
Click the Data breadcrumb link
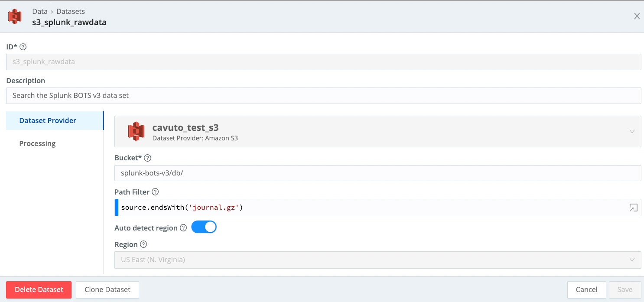39,11
